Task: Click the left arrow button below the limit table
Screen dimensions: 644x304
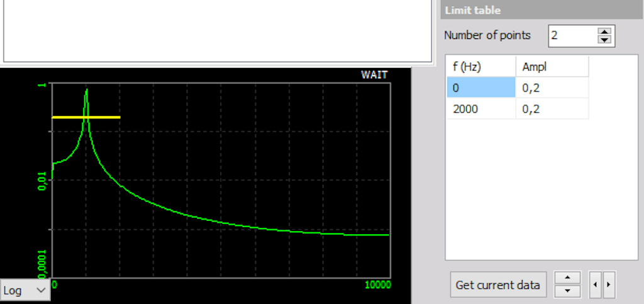Action: (x=595, y=284)
